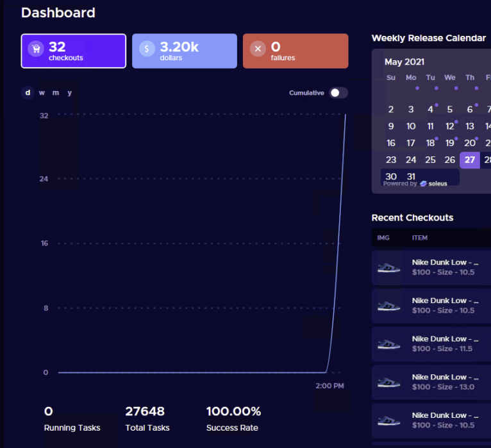The width and height of the screenshot is (491, 448).
Task: Click the 0 Running Tasks value
Action: tap(49, 411)
